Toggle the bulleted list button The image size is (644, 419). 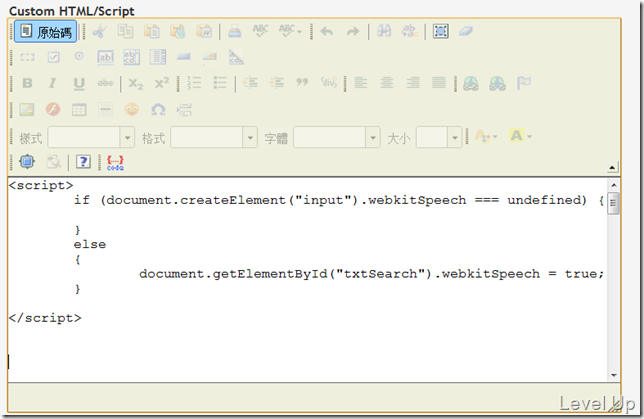(x=220, y=83)
